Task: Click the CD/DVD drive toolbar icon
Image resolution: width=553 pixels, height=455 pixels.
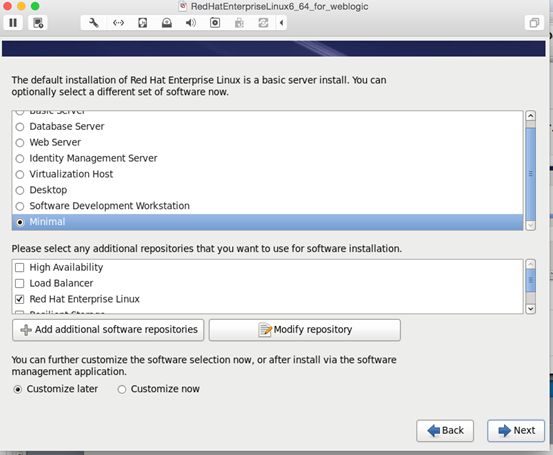Action: pos(167,23)
